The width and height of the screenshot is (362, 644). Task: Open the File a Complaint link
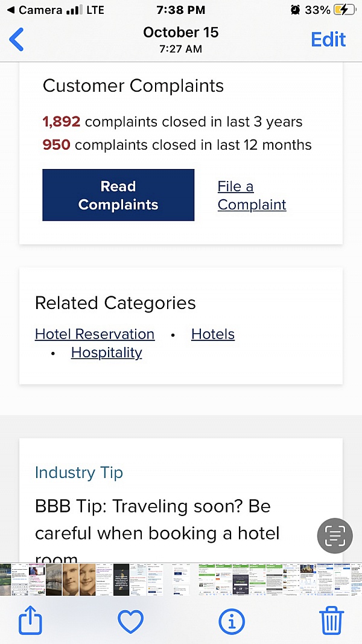pos(252,196)
